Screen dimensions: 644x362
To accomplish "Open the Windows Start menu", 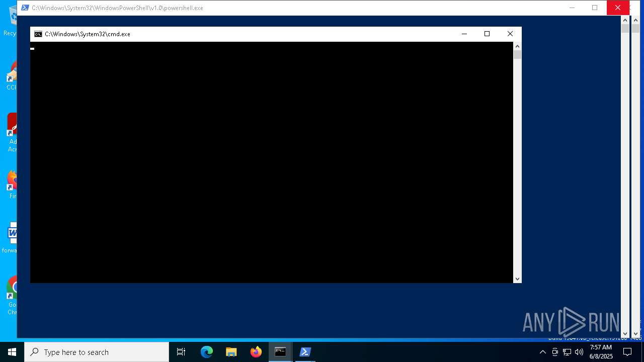I will pos(12,352).
